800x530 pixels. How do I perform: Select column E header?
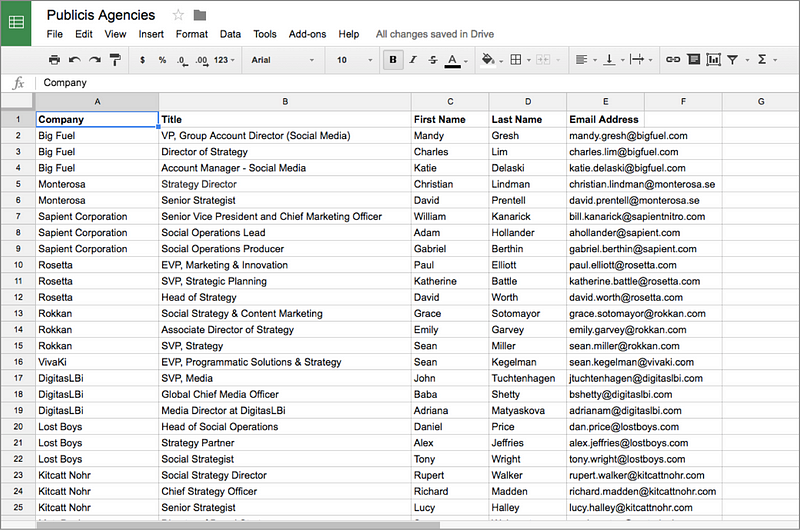605,102
